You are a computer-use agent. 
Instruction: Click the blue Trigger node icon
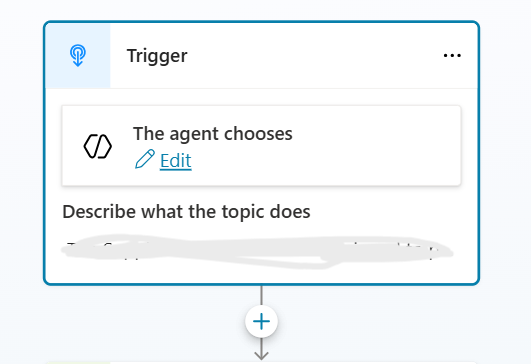click(78, 56)
